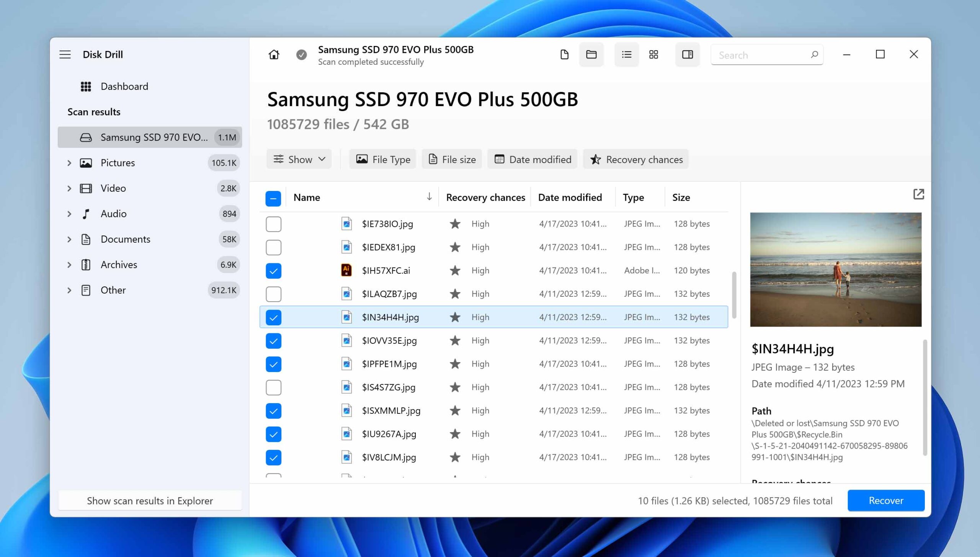Select the list view icon

(627, 54)
